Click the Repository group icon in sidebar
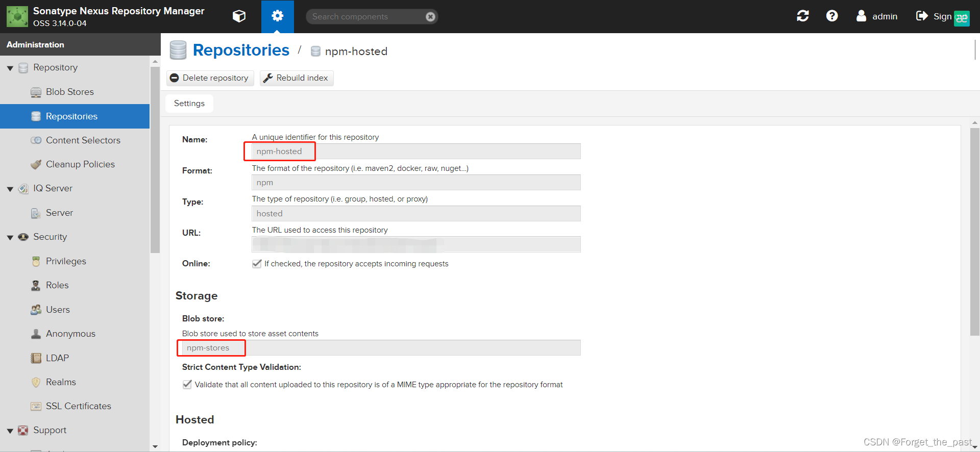The width and height of the screenshot is (980, 452). click(23, 68)
